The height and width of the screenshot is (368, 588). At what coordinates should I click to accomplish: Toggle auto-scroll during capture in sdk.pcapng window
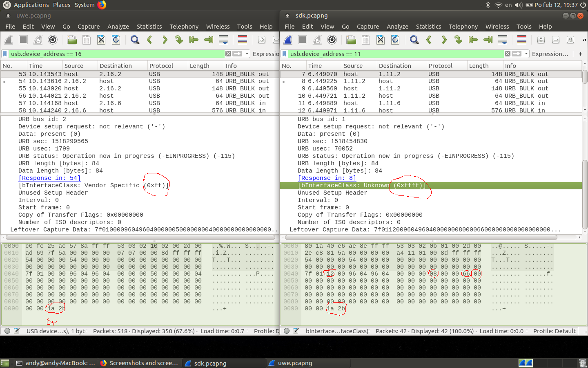coord(503,40)
